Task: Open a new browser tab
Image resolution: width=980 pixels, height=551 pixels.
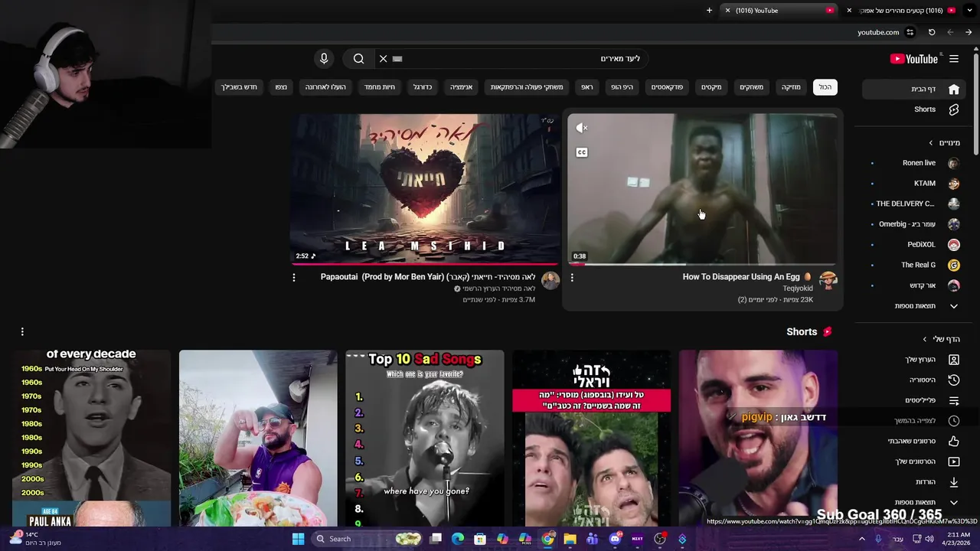Action: 709,11
